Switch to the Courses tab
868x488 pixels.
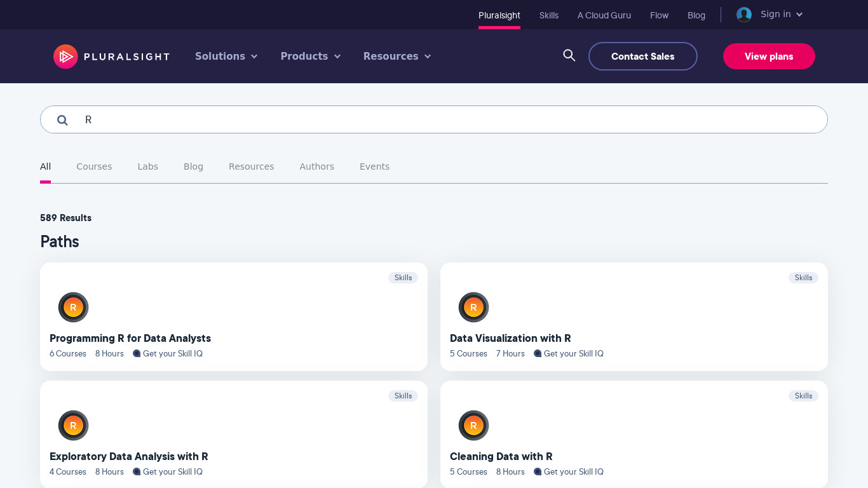(94, 166)
